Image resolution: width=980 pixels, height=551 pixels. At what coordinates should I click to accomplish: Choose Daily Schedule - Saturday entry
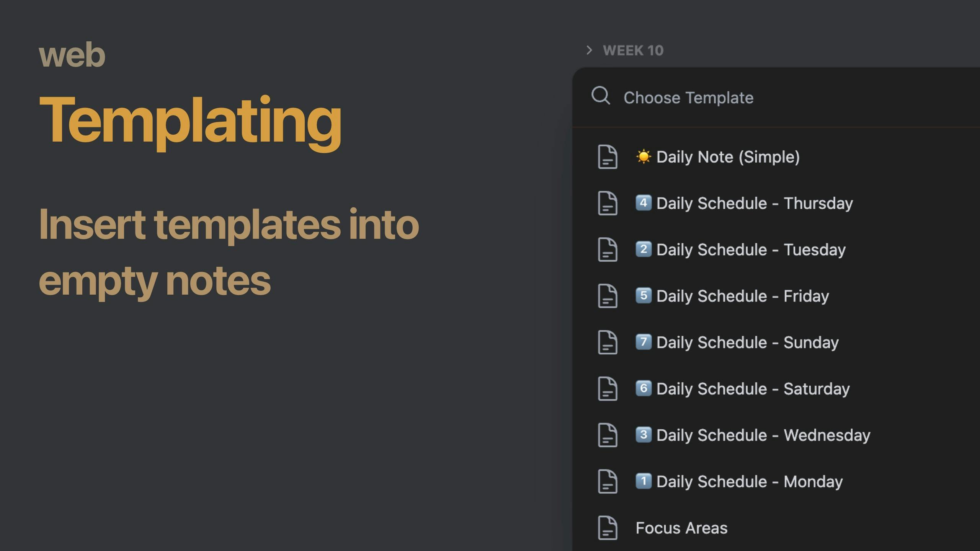(x=753, y=389)
